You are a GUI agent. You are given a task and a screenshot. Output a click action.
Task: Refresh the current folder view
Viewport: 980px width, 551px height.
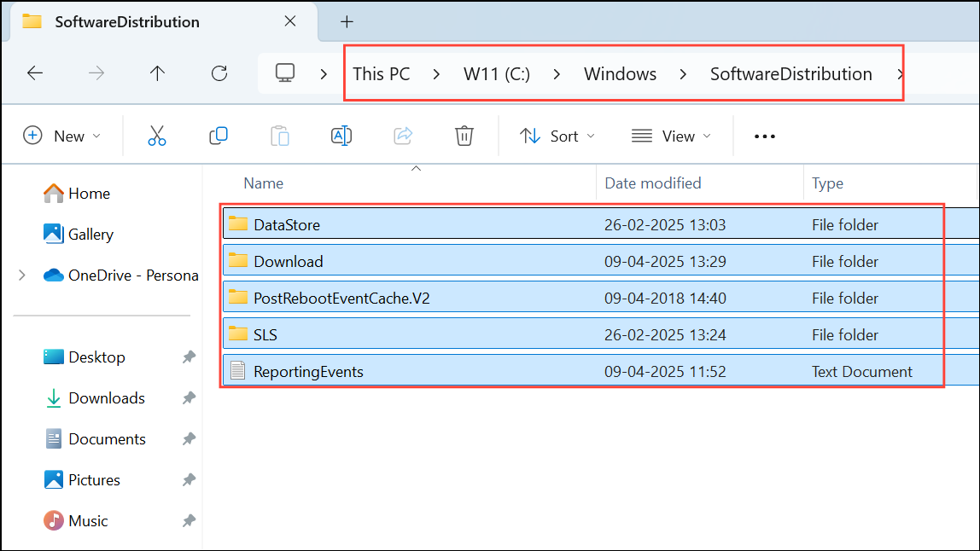pos(219,73)
